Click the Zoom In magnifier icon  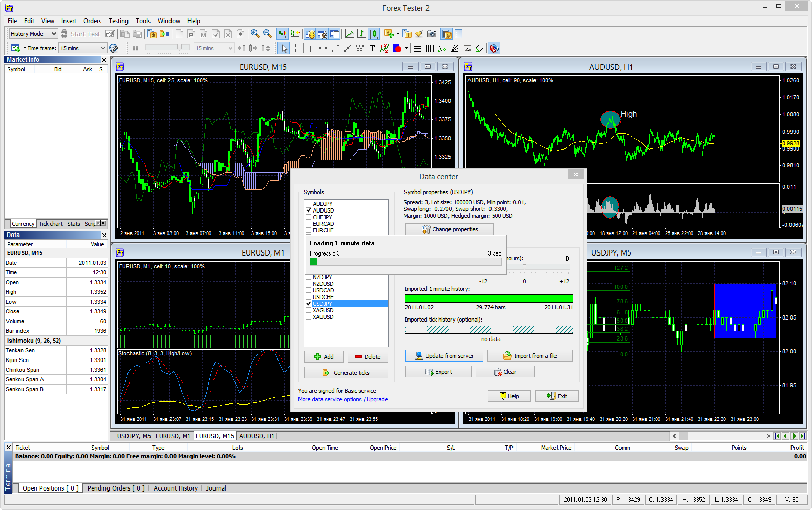(255, 34)
